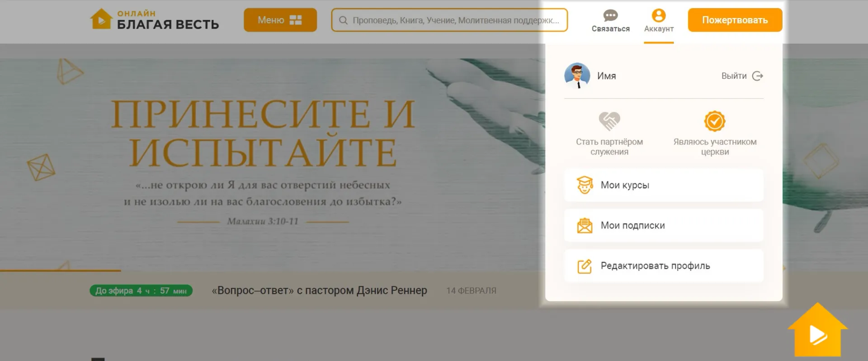Open the Связаться chat bubble icon
The height and width of the screenshot is (361, 868).
pyautogui.click(x=610, y=16)
